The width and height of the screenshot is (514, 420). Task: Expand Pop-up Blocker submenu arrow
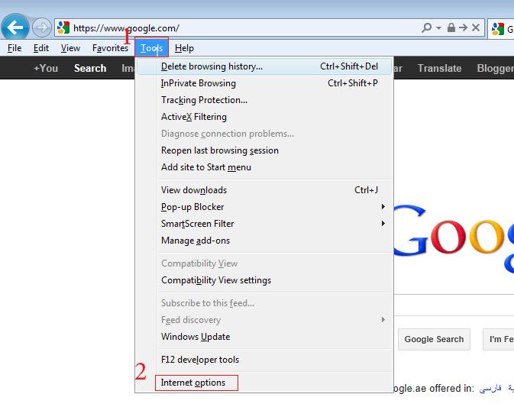tap(383, 206)
